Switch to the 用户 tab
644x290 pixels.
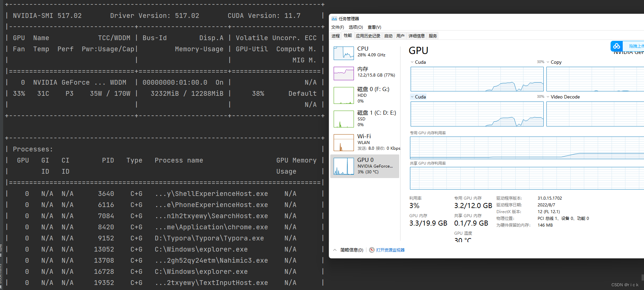click(x=401, y=36)
